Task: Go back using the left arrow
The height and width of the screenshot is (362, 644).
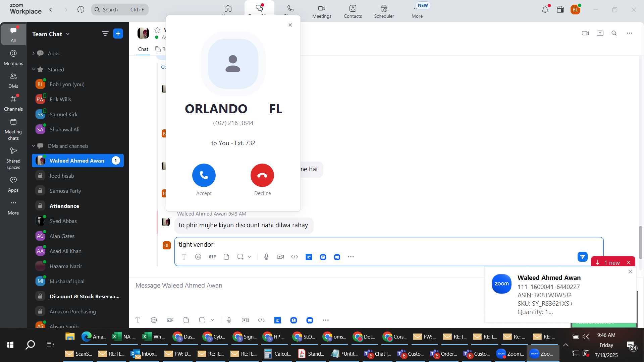Action: 51,10
